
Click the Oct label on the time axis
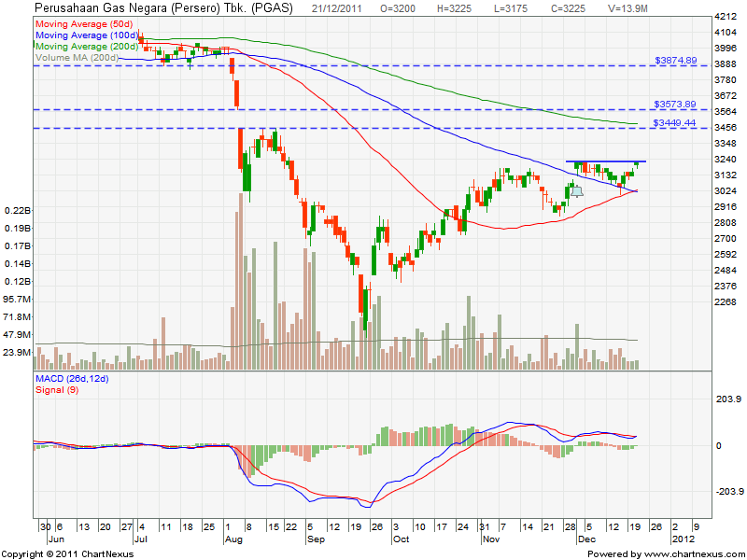coord(402,539)
